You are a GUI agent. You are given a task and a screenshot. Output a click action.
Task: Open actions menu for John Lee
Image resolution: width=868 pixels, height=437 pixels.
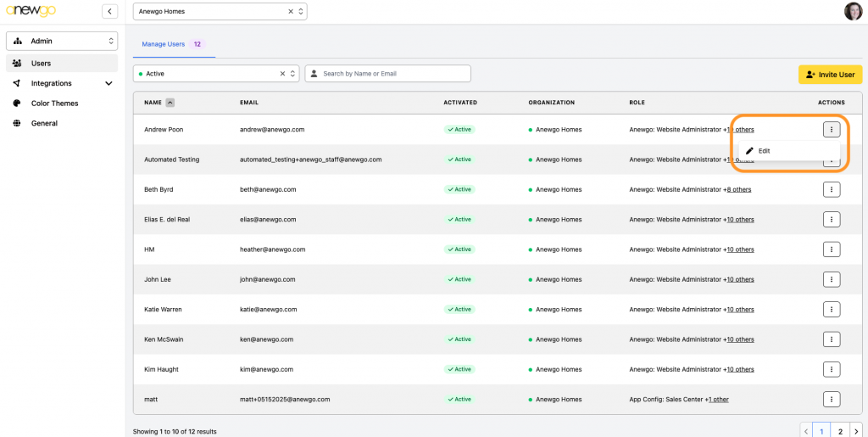[832, 279]
